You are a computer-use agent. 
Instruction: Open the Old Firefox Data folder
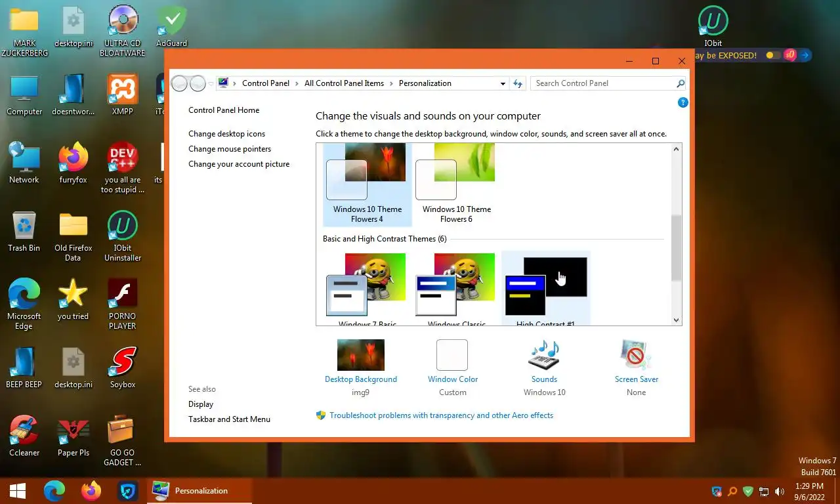[x=73, y=236]
